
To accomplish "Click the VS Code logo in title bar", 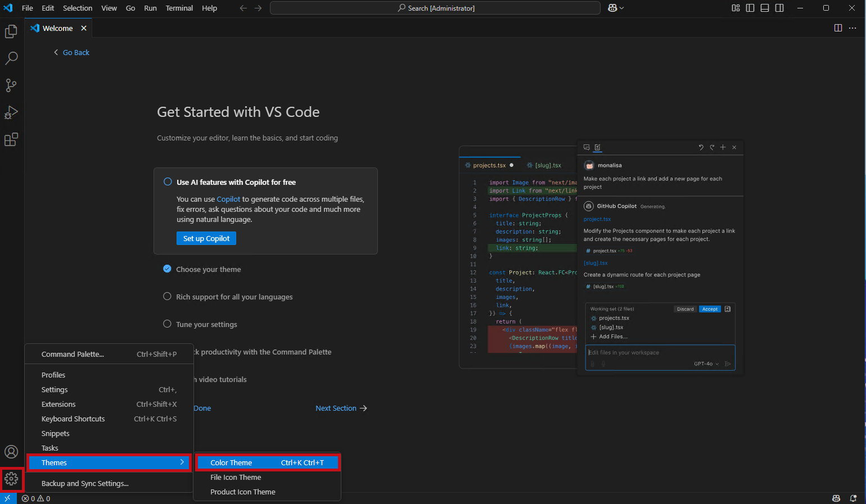I will (x=8, y=8).
